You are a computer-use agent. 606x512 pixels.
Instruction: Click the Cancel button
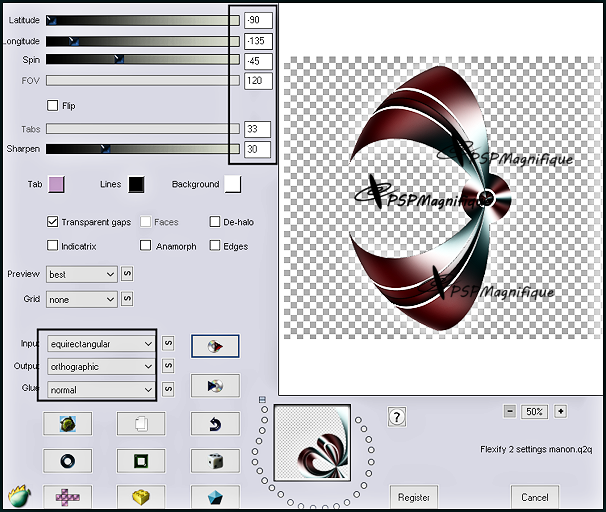click(x=535, y=496)
